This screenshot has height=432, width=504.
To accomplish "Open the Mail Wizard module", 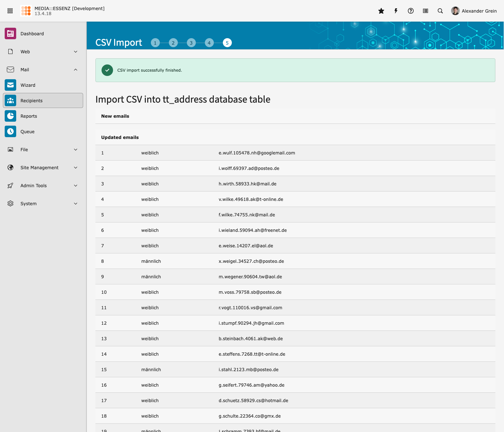I will pyautogui.click(x=28, y=85).
